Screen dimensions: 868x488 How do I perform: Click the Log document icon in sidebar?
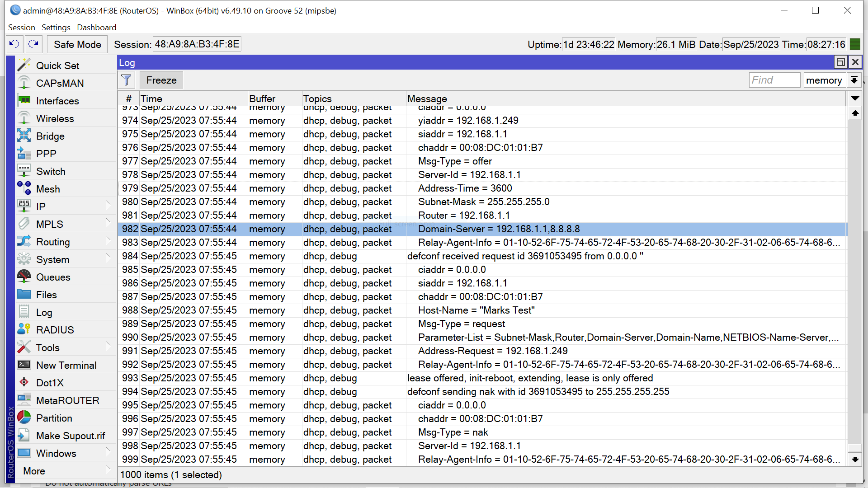click(24, 312)
